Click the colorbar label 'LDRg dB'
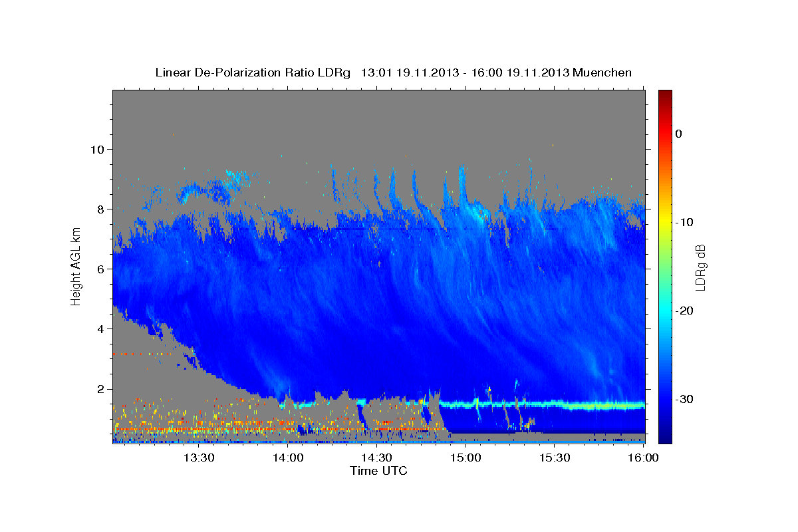Screen dimensions: 798x532 point(700,267)
